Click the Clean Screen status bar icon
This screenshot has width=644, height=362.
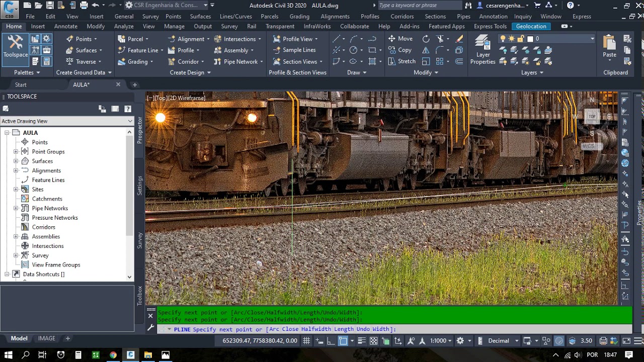click(626, 340)
